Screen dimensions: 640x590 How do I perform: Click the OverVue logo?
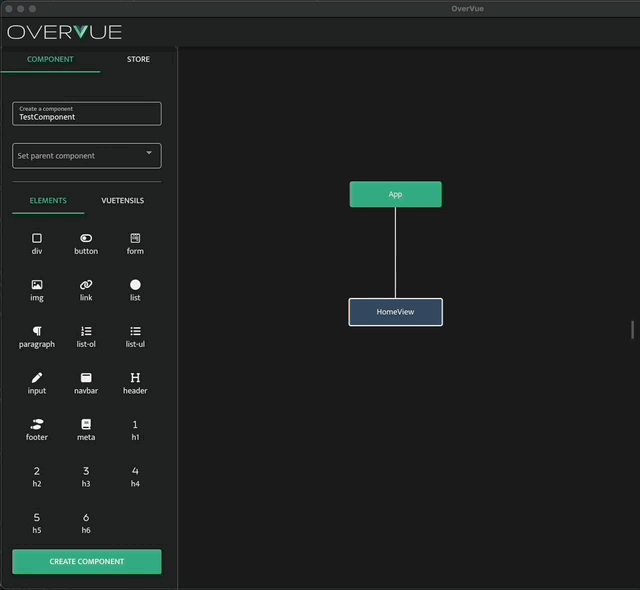[64, 32]
